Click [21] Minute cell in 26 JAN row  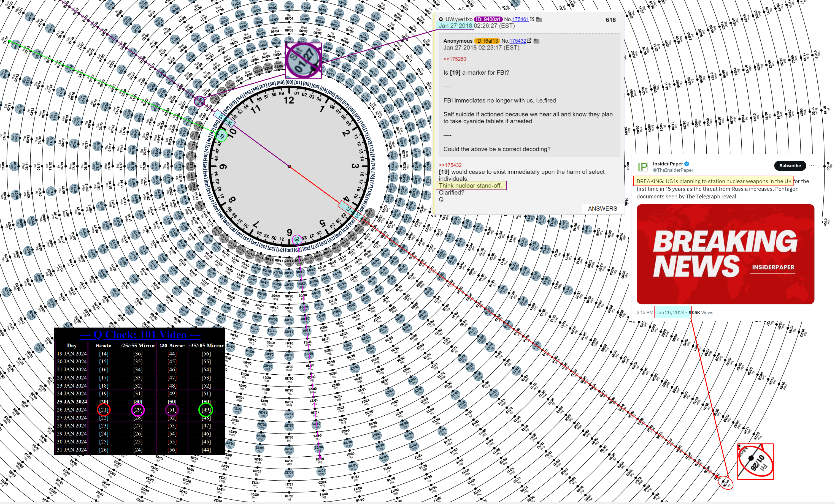(104, 410)
